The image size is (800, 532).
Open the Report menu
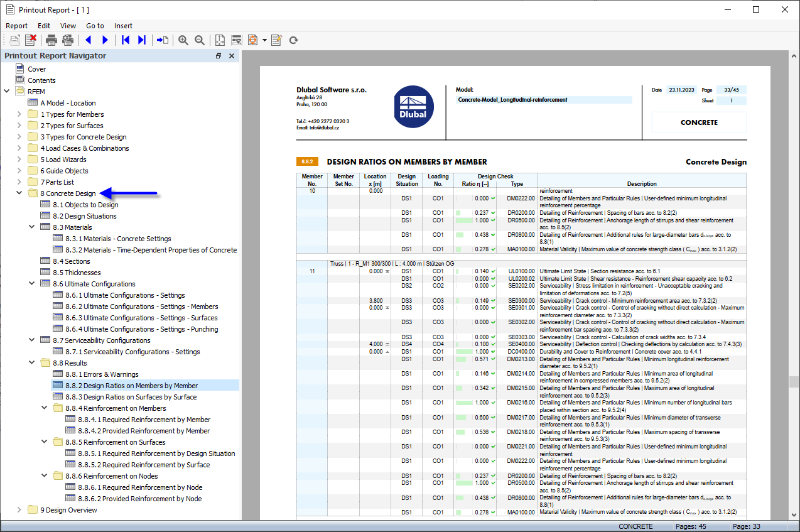pos(16,26)
